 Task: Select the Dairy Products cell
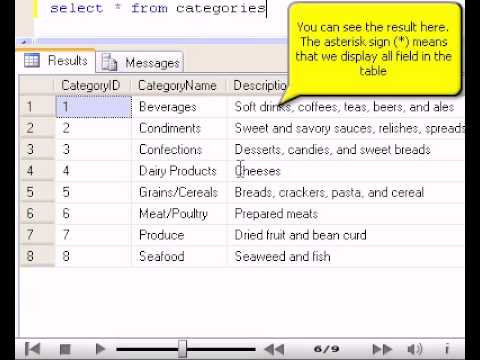tap(179, 171)
